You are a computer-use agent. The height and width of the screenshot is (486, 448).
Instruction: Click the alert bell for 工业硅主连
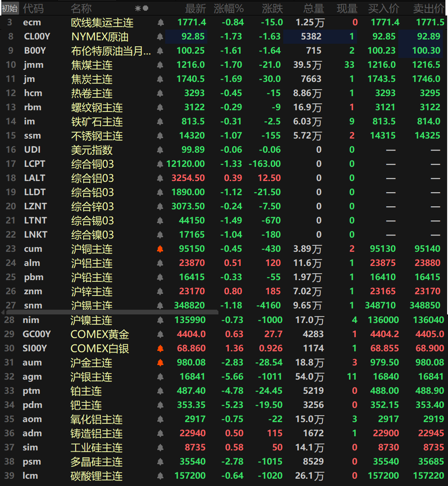pyautogui.click(x=160, y=447)
